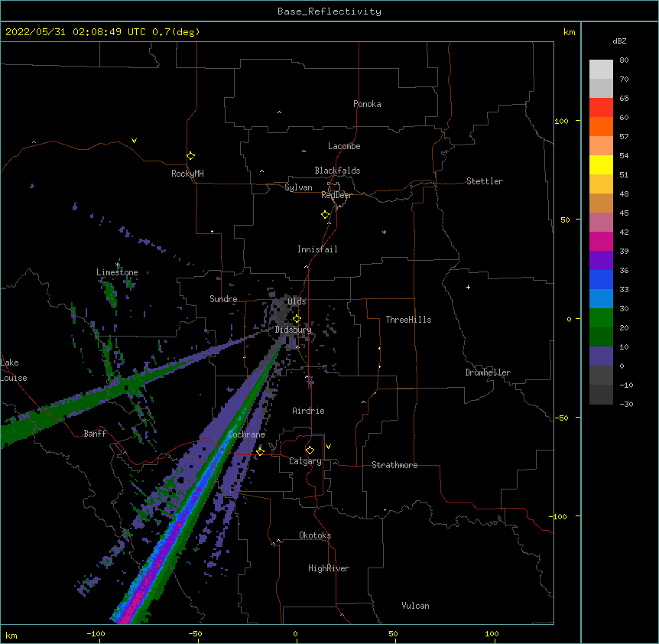Click the Olds town label
The height and width of the screenshot is (644, 659).
pos(297,301)
